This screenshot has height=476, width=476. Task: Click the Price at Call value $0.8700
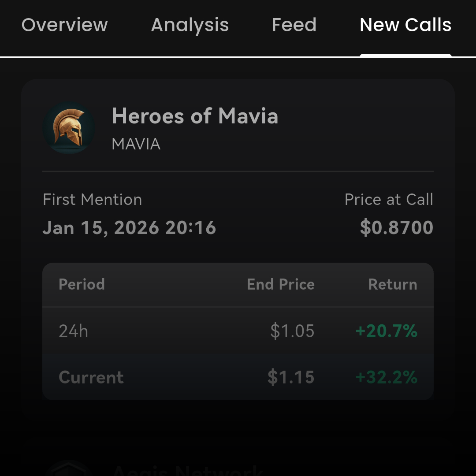point(396,227)
